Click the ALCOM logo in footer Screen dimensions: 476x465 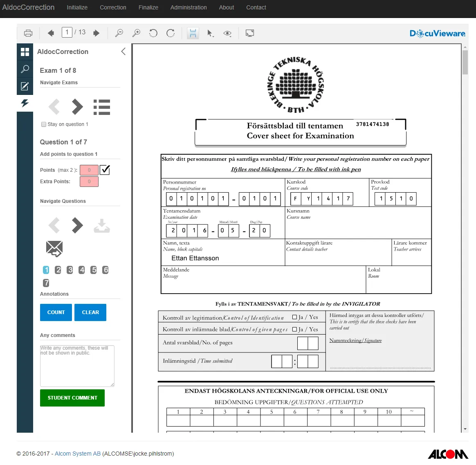tap(448, 454)
